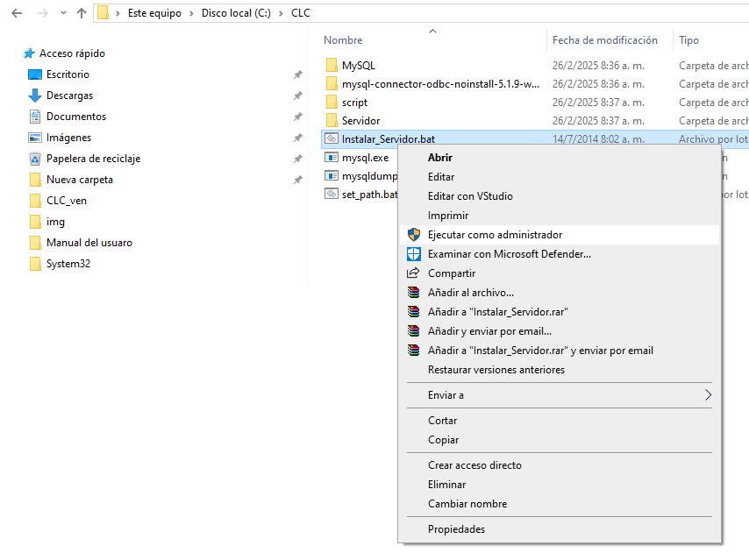Sort by Fecha de modificación column
Image resolution: width=749 pixels, height=560 pixels.
coord(604,40)
